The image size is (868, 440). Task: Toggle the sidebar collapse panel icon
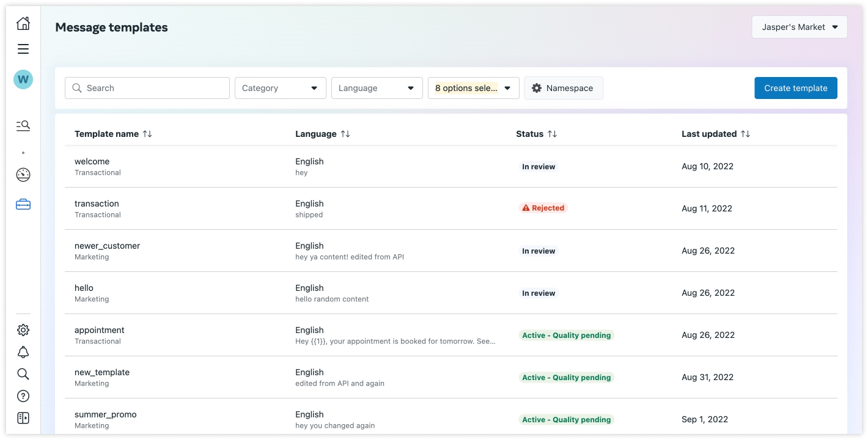point(23,418)
